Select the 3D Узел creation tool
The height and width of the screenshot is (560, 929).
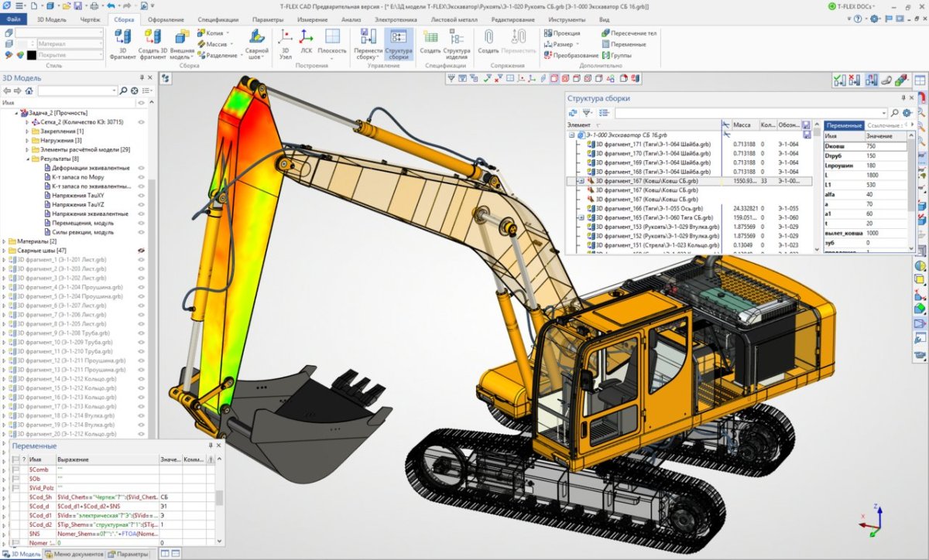point(285,36)
